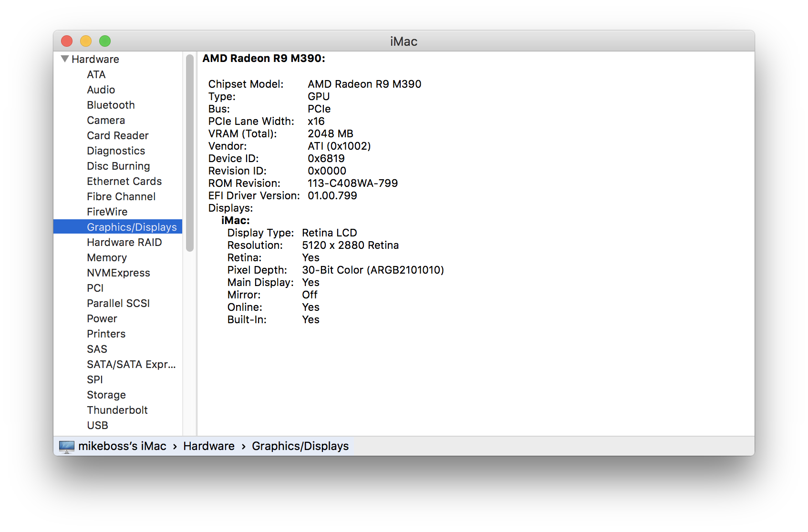Click the green zoom window button
808x532 pixels.
[105, 41]
